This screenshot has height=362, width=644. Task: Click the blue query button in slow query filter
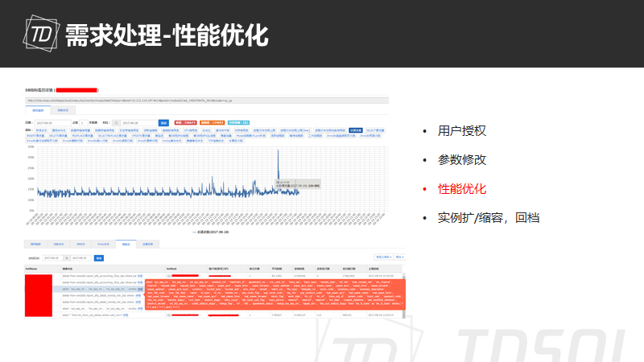point(99,258)
